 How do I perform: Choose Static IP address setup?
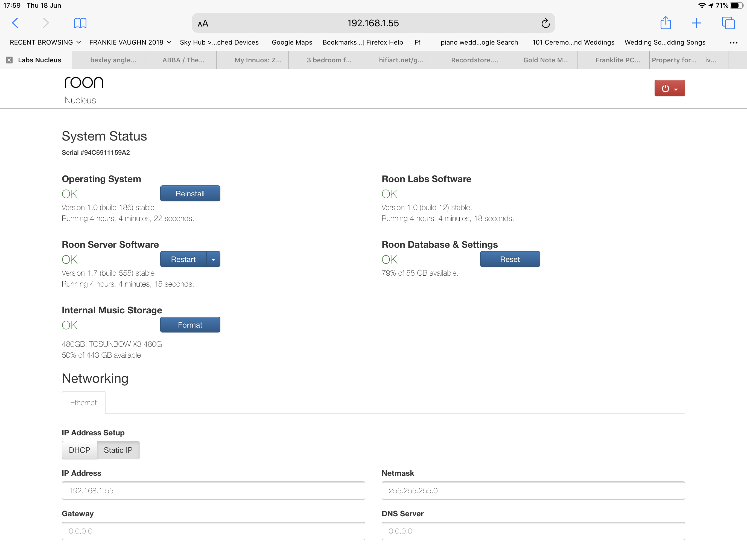point(118,450)
